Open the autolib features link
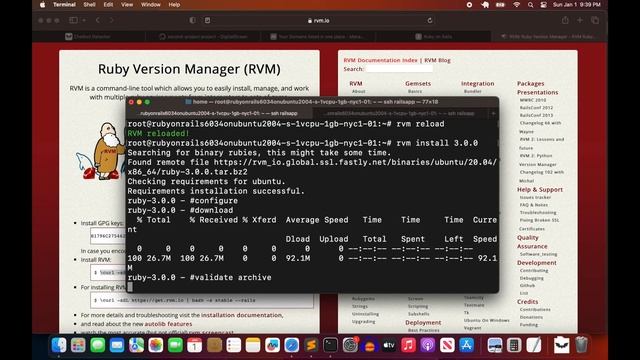Image resolution: width=640 pixels, height=360 pixels. coord(168,324)
